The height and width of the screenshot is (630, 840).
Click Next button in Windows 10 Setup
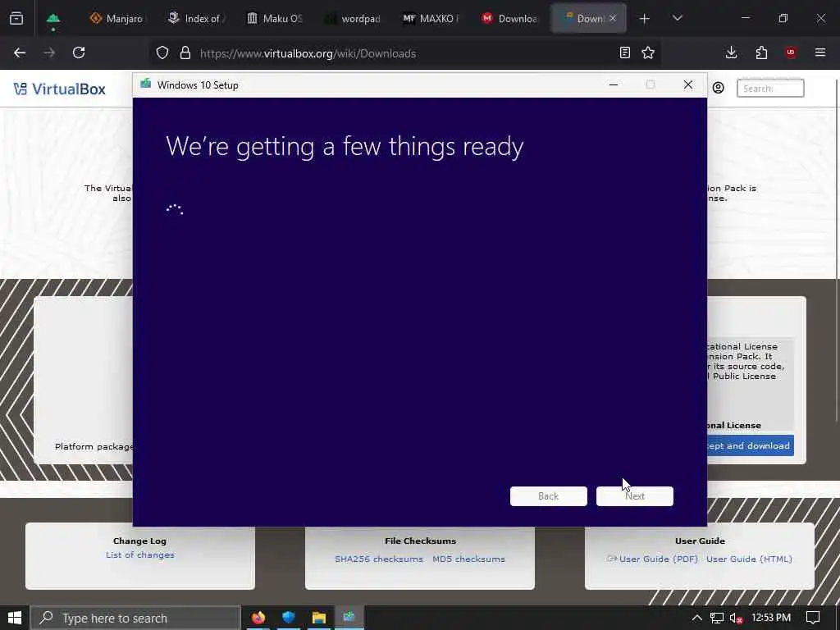(635, 496)
